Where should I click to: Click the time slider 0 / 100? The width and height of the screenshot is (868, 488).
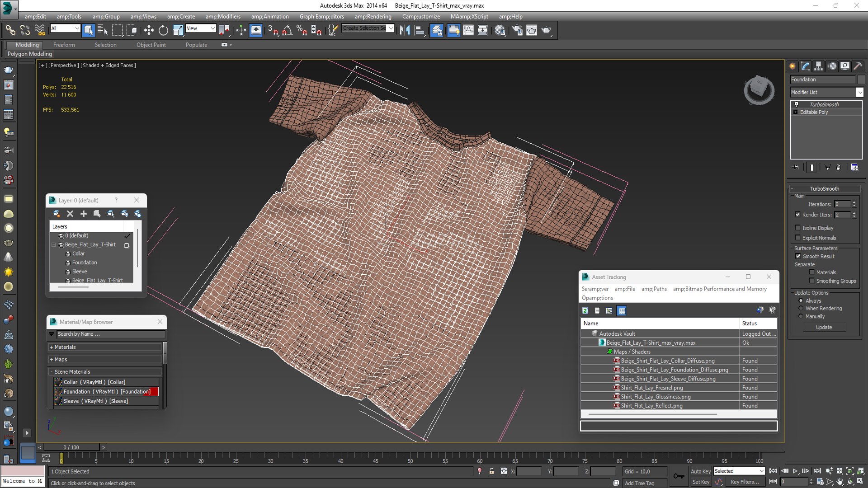[x=71, y=447]
